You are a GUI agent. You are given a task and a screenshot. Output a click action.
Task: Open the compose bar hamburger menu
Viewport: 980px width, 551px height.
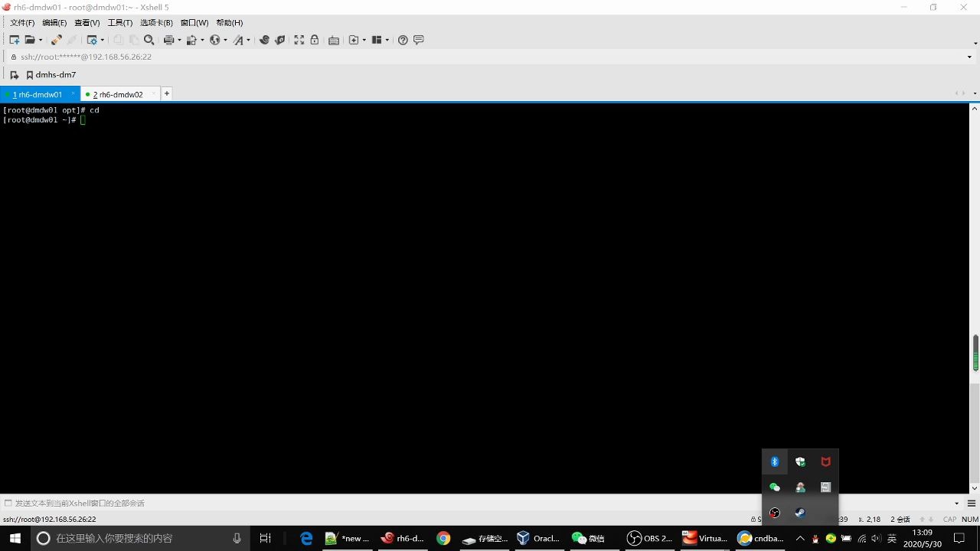point(972,503)
